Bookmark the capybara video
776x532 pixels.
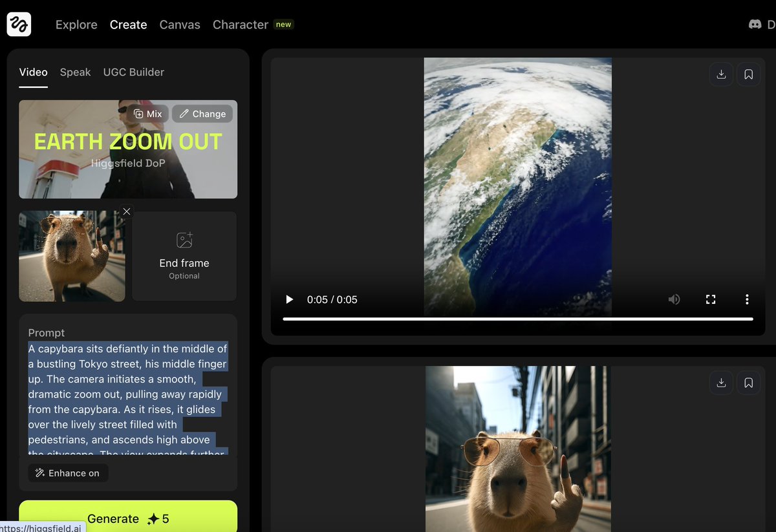[x=748, y=383]
